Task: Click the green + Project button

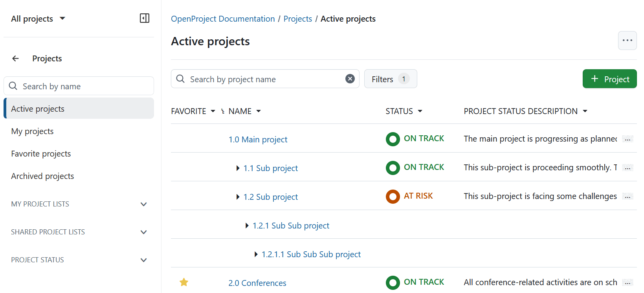Action: tap(609, 79)
